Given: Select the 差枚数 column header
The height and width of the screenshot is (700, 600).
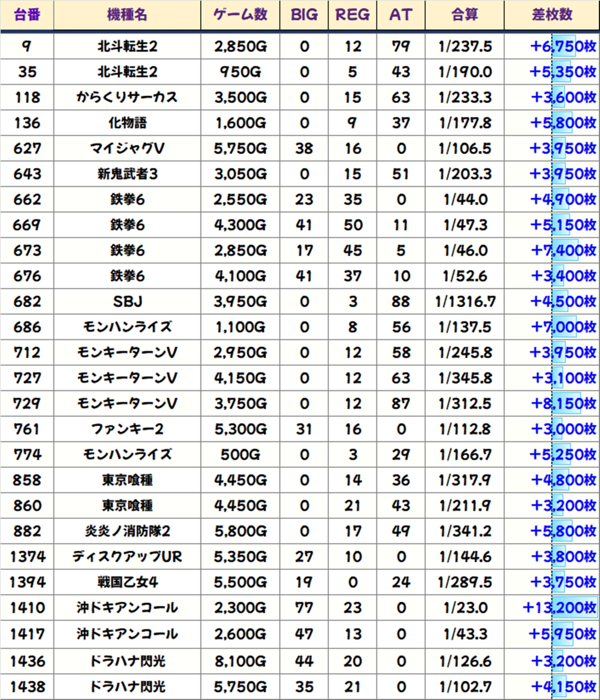Looking at the screenshot, I should 552,15.
